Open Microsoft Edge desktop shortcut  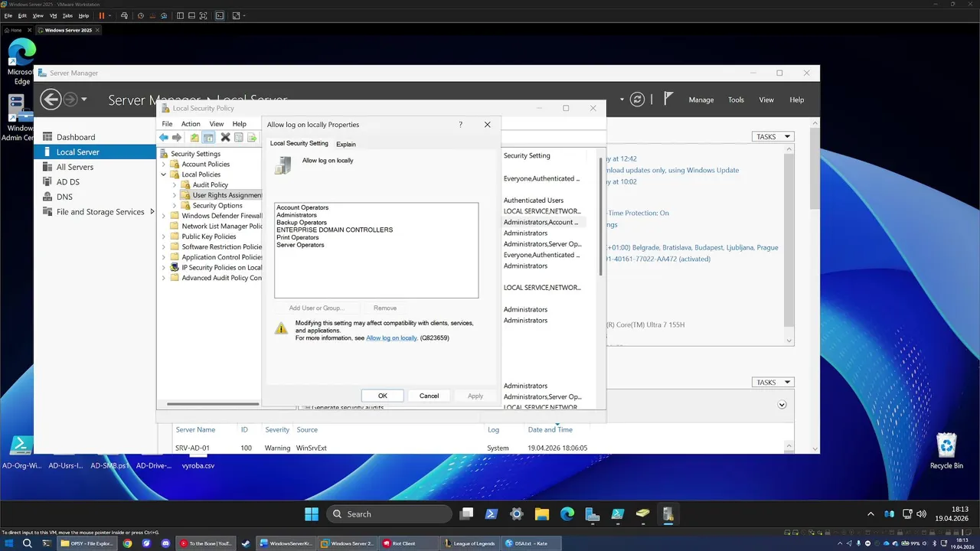pyautogui.click(x=21, y=61)
